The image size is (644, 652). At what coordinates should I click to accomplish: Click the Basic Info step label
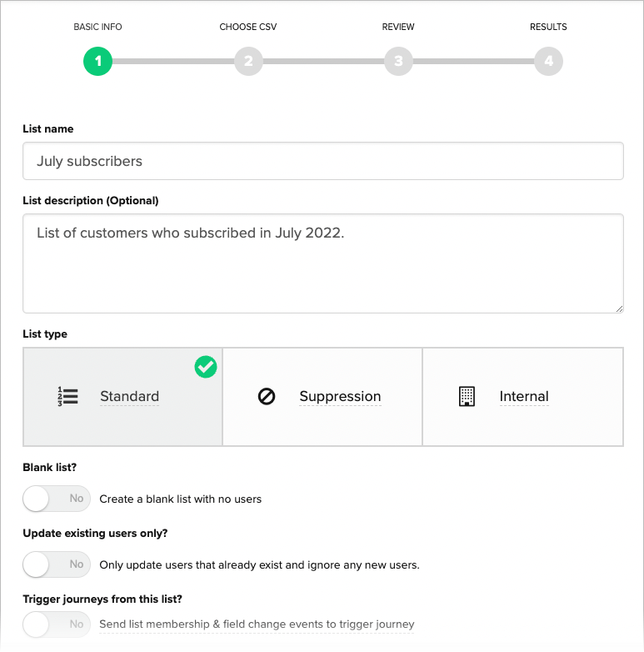click(x=97, y=27)
